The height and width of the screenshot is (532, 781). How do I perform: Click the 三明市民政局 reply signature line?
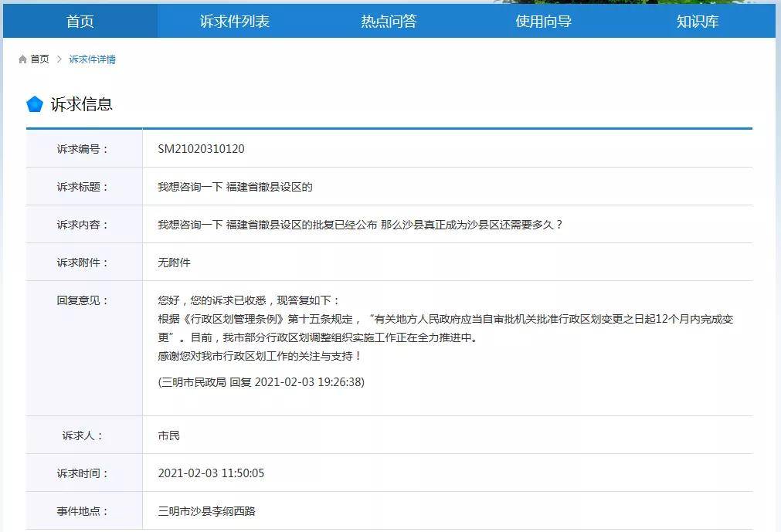[x=260, y=381]
